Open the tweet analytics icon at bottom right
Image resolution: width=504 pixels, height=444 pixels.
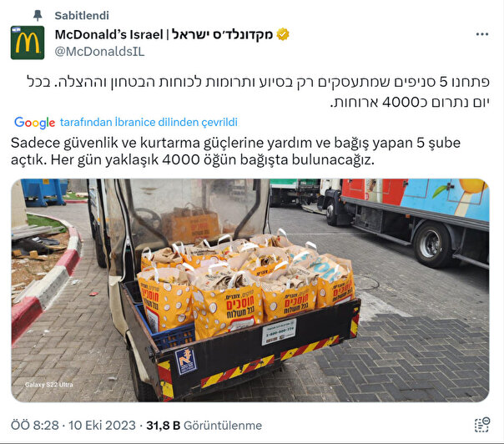(482, 425)
